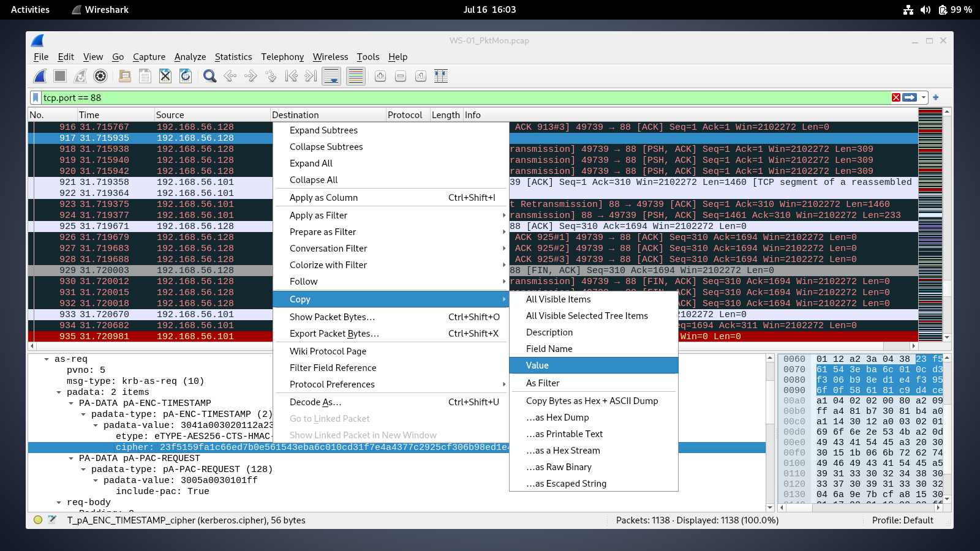Clear the display filter with red X
This screenshot has height=551, width=980.
click(x=896, y=97)
